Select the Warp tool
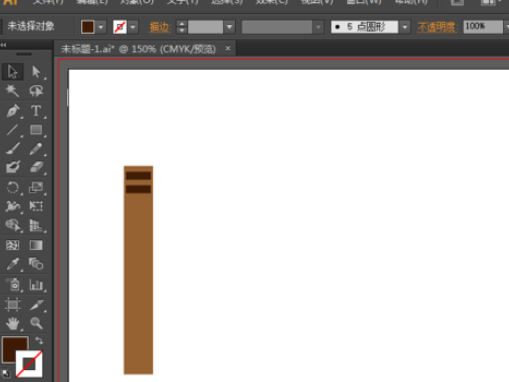Screen dimensions: 509x382 (x=13, y=206)
